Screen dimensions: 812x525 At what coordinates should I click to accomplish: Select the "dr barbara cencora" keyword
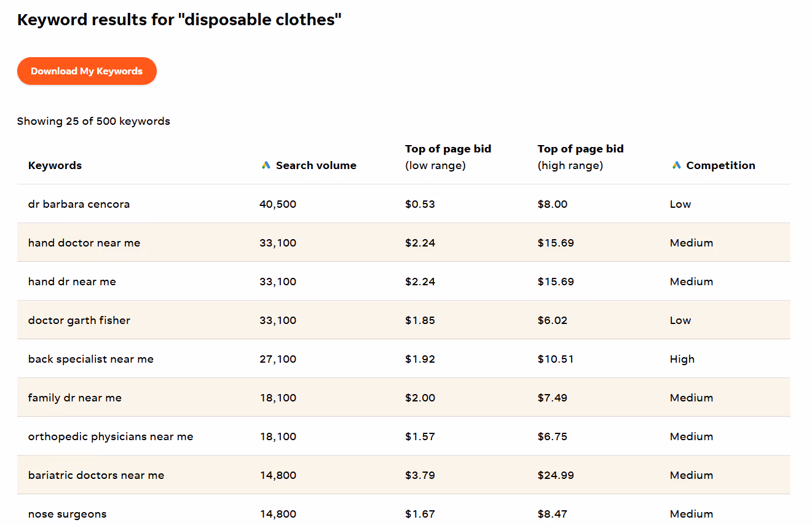(x=79, y=204)
